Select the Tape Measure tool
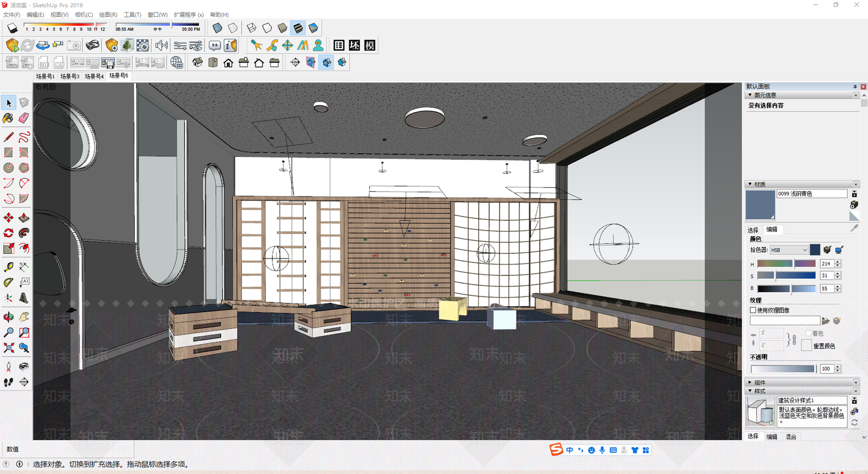The image size is (868, 474). (x=9, y=267)
